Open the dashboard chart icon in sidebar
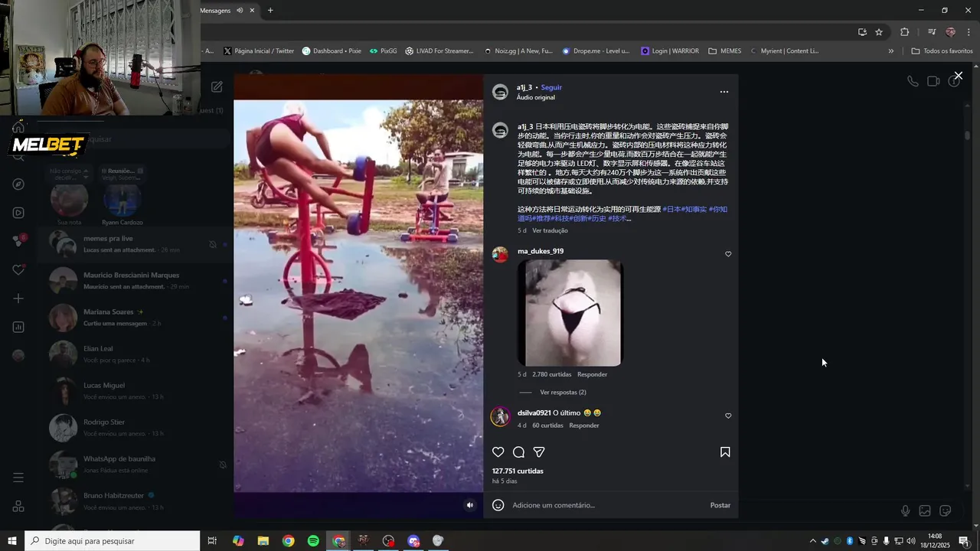 [18, 327]
